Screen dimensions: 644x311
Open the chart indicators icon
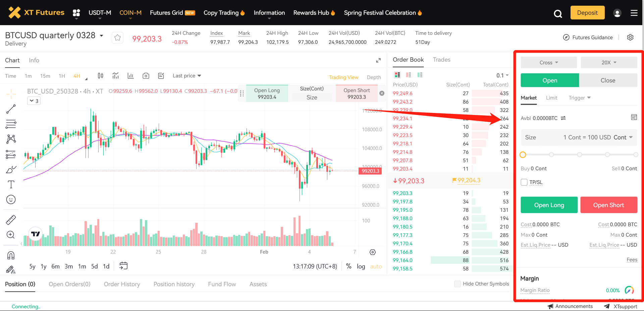coord(116,76)
